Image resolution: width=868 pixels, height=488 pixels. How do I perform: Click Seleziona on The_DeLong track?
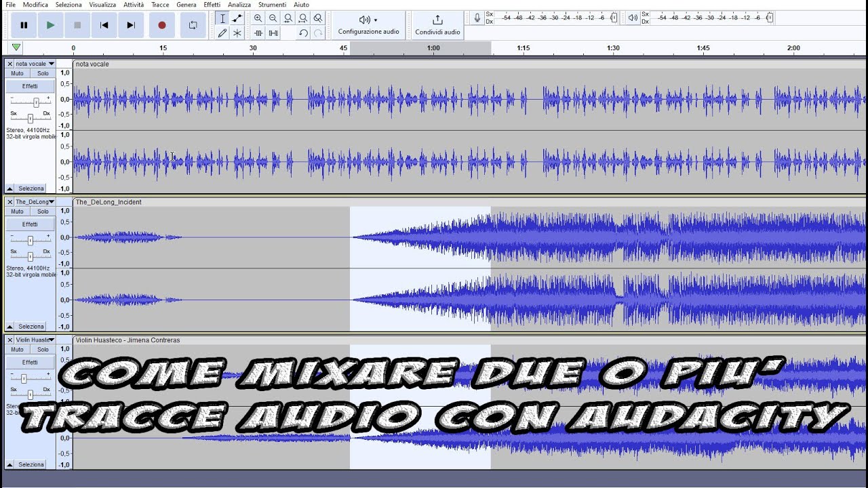(x=31, y=327)
